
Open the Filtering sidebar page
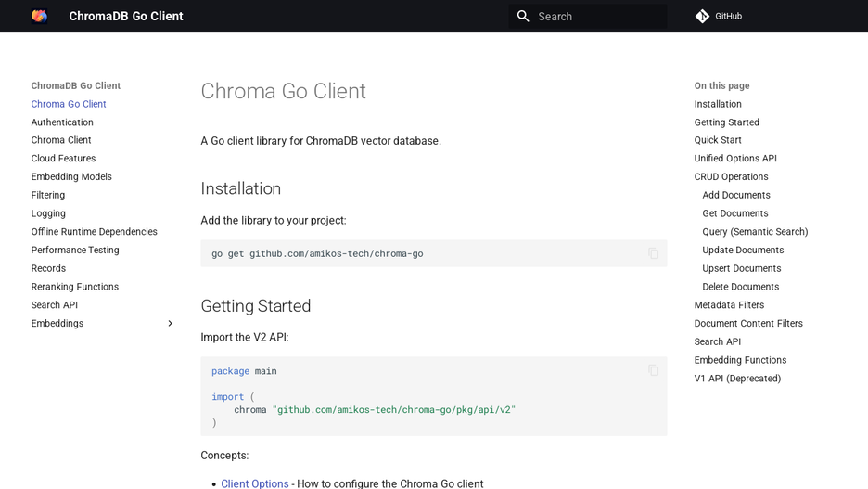click(x=47, y=195)
